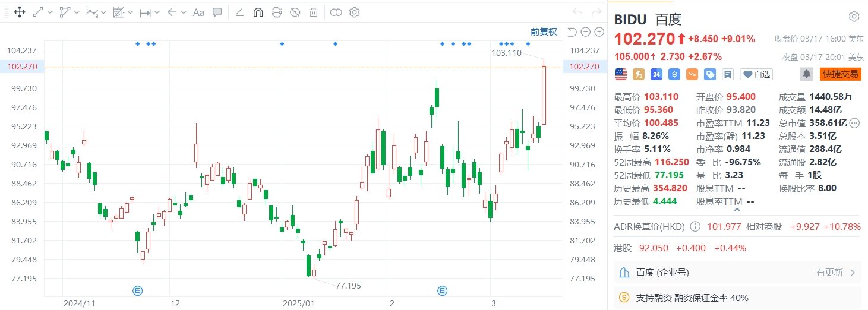
Task: Toggle the magnet snap tool
Action: pos(258,12)
